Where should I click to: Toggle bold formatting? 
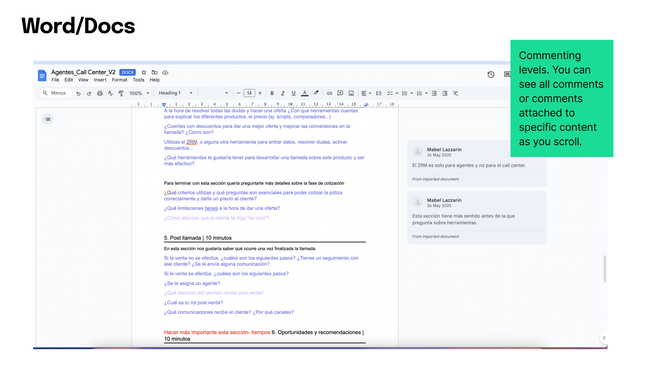272,94
